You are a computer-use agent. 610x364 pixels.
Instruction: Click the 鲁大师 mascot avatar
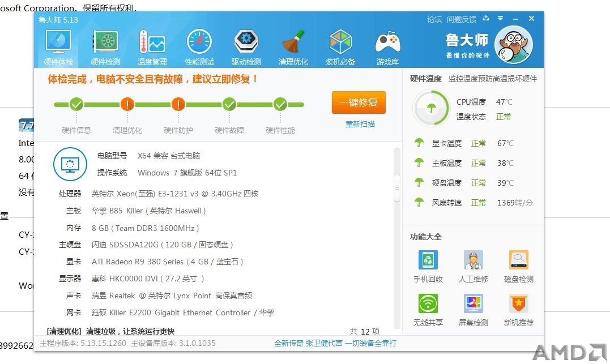[514, 44]
